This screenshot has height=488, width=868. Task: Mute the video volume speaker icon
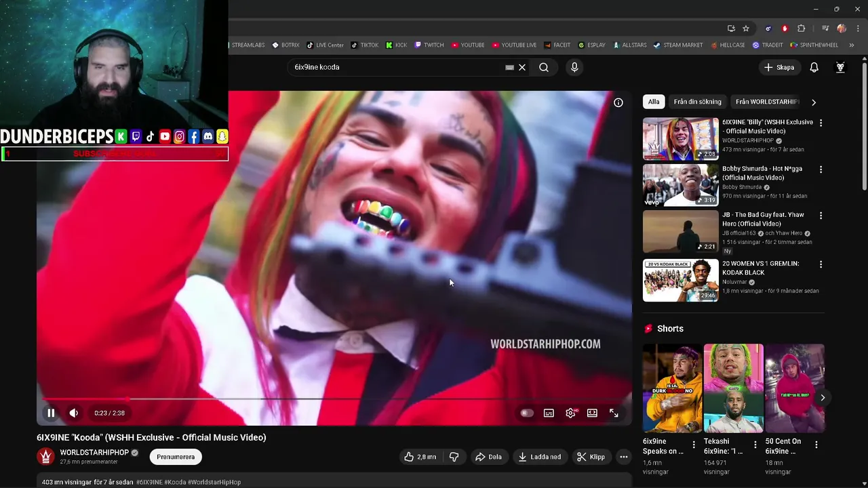[74, 413]
